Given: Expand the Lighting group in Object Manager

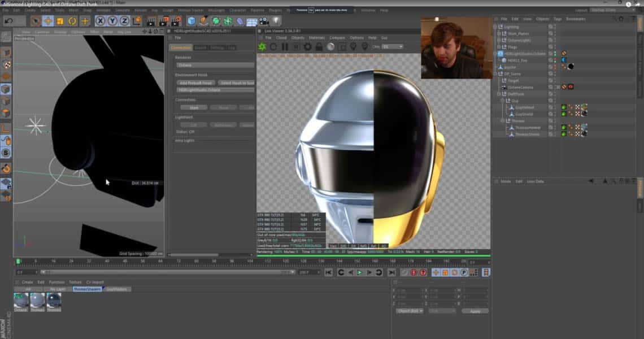Looking at the screenshot, I should point(495,27).
